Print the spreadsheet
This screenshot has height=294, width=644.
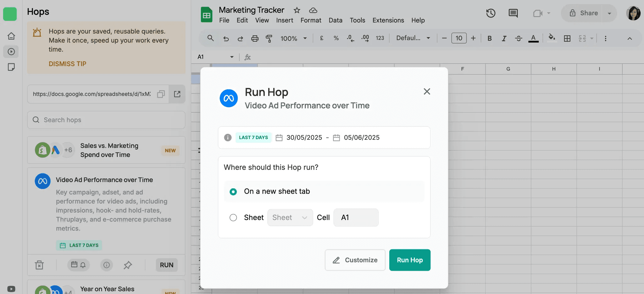(x=255, y=38)
